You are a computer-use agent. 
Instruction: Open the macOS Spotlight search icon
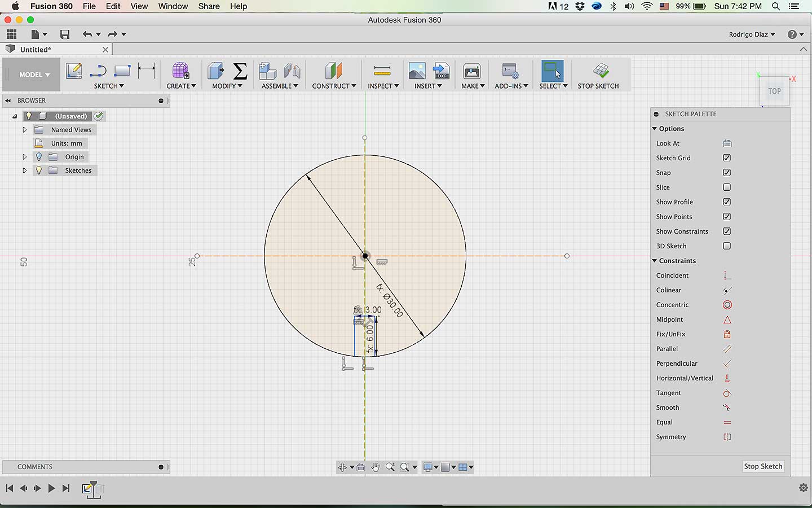[776, 6]
